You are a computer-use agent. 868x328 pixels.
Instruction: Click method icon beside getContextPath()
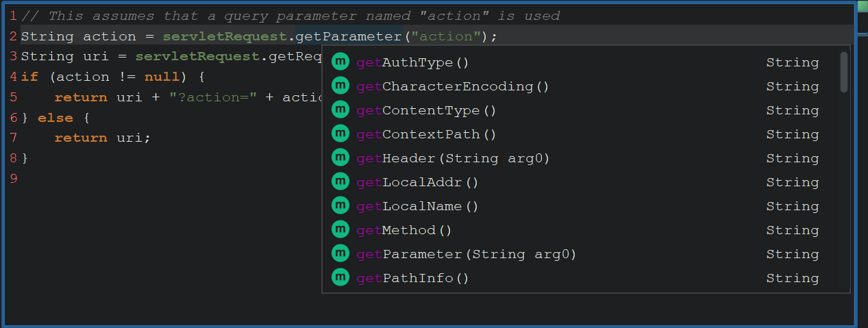pyautogui.click(x=340, y=134)
